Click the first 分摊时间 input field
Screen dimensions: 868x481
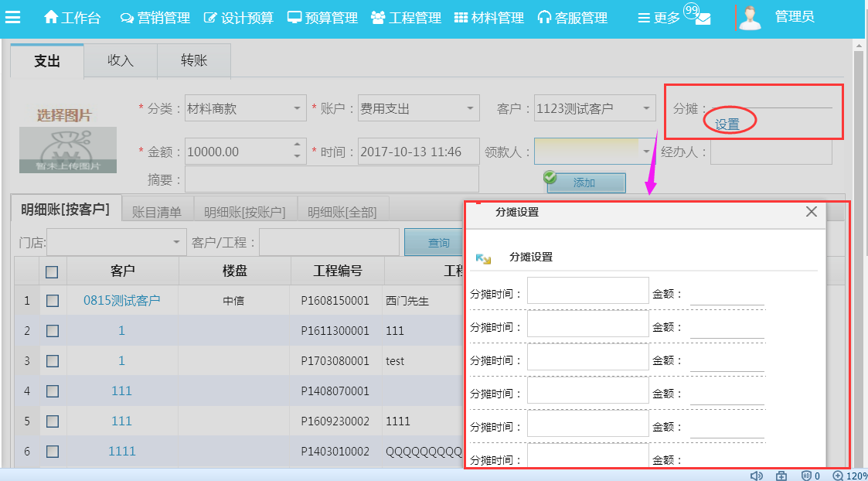point(587,289)
